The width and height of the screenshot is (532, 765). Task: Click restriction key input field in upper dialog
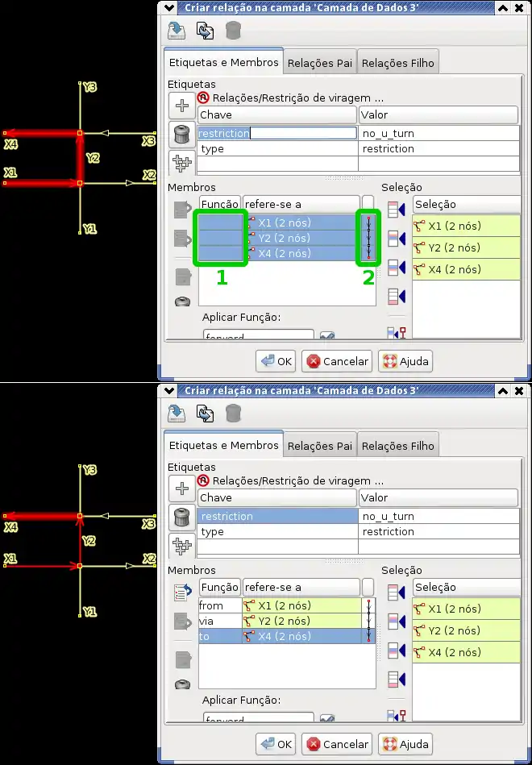277,133
